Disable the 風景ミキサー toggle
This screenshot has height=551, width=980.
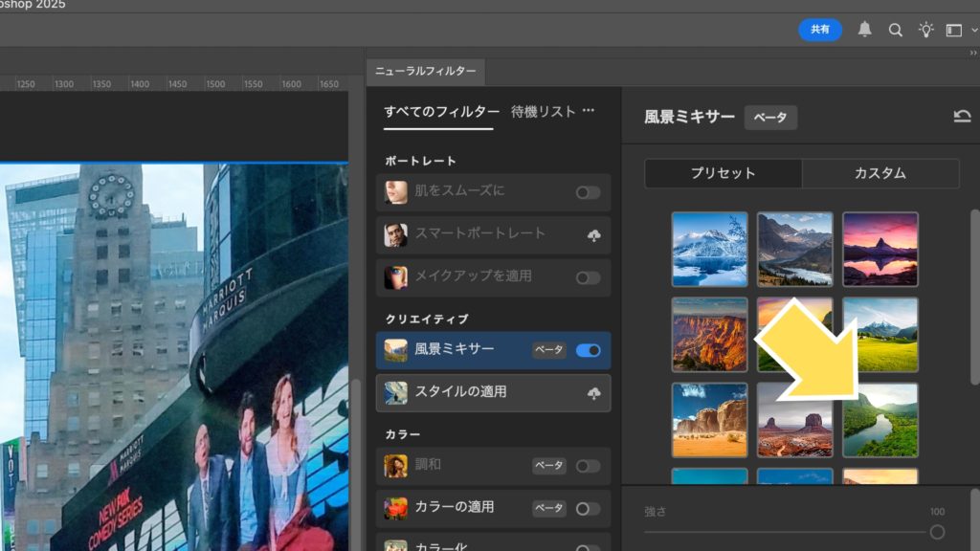point(589,350)
